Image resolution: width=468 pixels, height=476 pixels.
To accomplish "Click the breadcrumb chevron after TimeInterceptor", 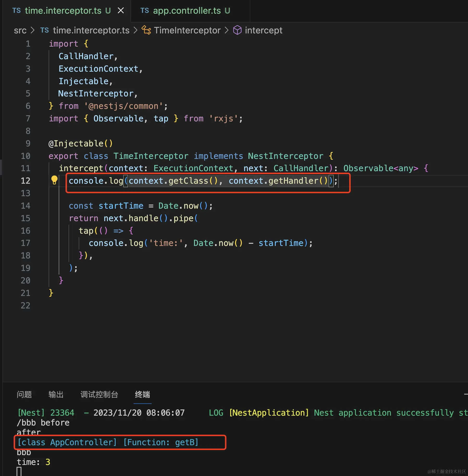I will click(x=227, y=30).
